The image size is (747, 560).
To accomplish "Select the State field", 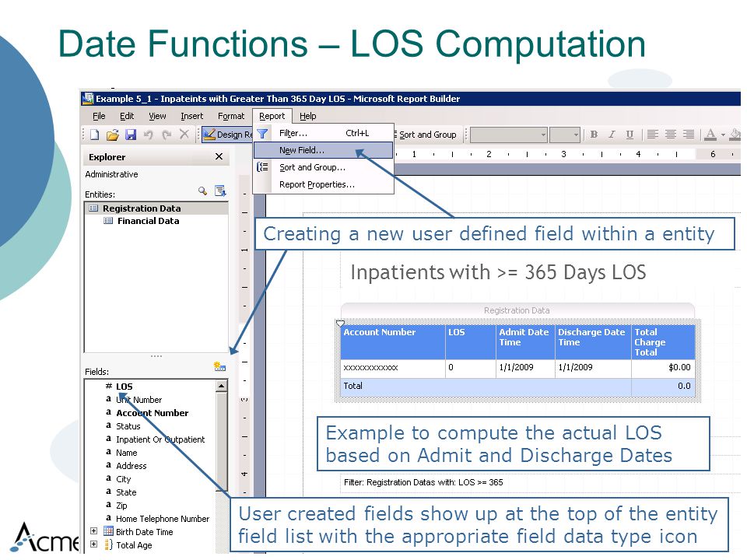I will coord(126,492).
